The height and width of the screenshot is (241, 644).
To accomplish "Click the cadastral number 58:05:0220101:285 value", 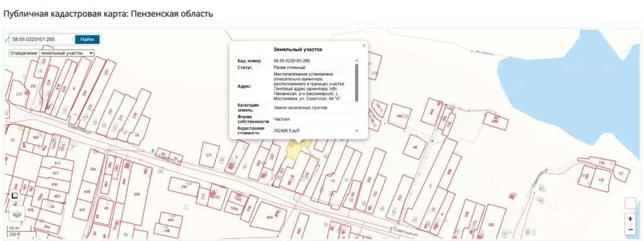I will [291, 61].
